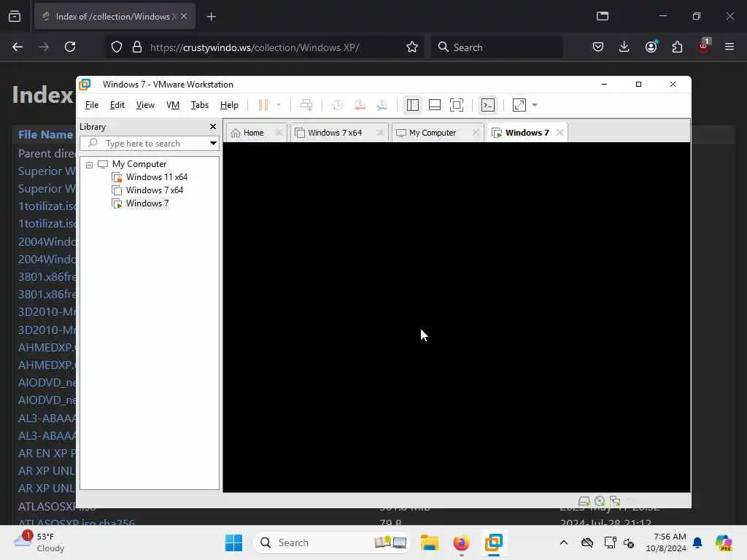Open Firefox extensions puzzle icon
The image size is (747, 560).
coord(677,47)
